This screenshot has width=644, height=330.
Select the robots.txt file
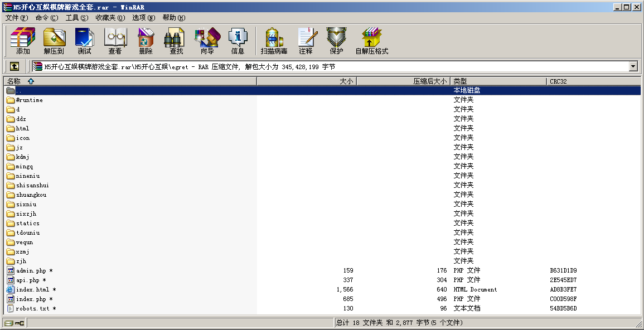pyautogui.click(x=32, y=309)
